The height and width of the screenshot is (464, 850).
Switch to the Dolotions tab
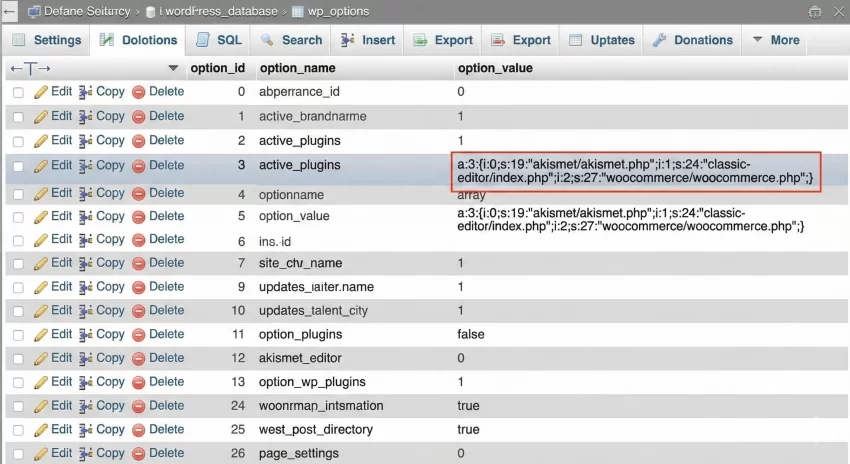click(138, 40)
